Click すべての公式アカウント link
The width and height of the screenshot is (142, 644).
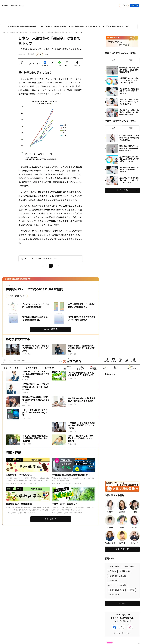pyautogui.click(x=122, y=633)
